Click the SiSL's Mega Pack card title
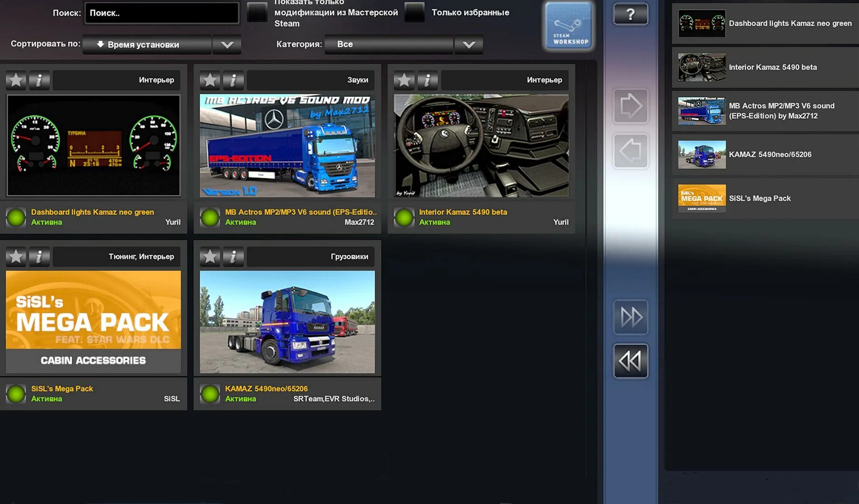Image resolution: width=859 pixels, height=504 pixels. (62, 389)
